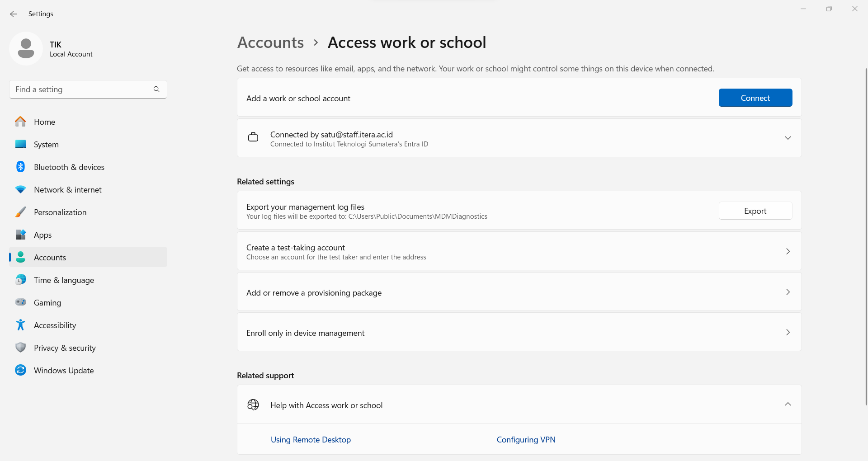
Task: Select Network & internet category
Action: 88,189
